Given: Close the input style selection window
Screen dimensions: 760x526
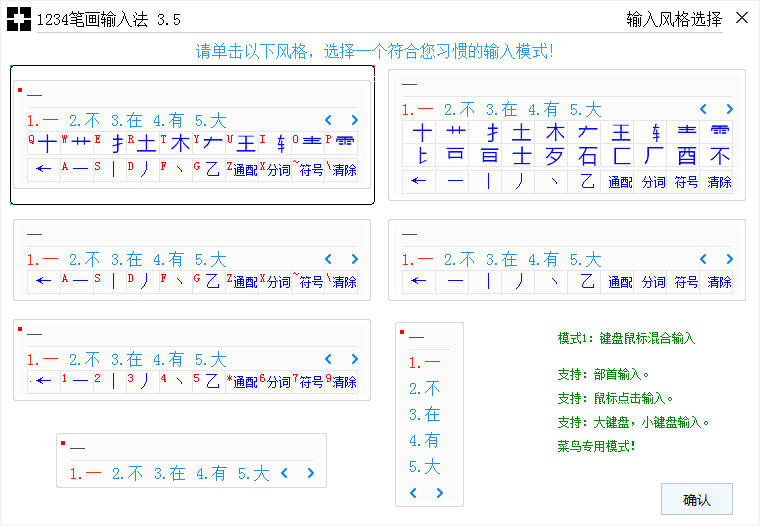Looking at the screenshot, I should [x=741, y=18].
